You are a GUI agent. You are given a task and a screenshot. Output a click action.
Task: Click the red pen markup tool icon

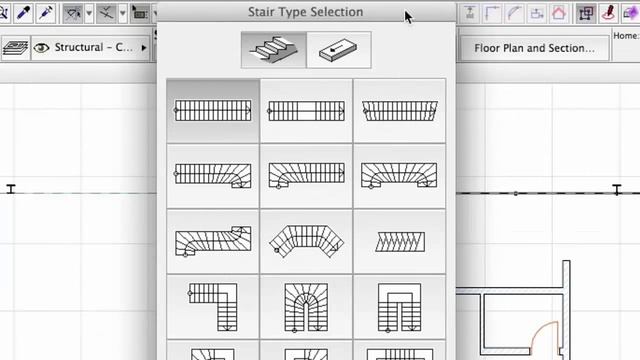(x=609, y=13)
